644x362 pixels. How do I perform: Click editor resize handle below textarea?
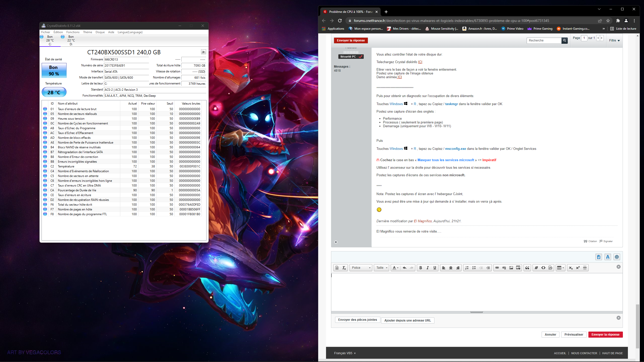tap(477, 312)
